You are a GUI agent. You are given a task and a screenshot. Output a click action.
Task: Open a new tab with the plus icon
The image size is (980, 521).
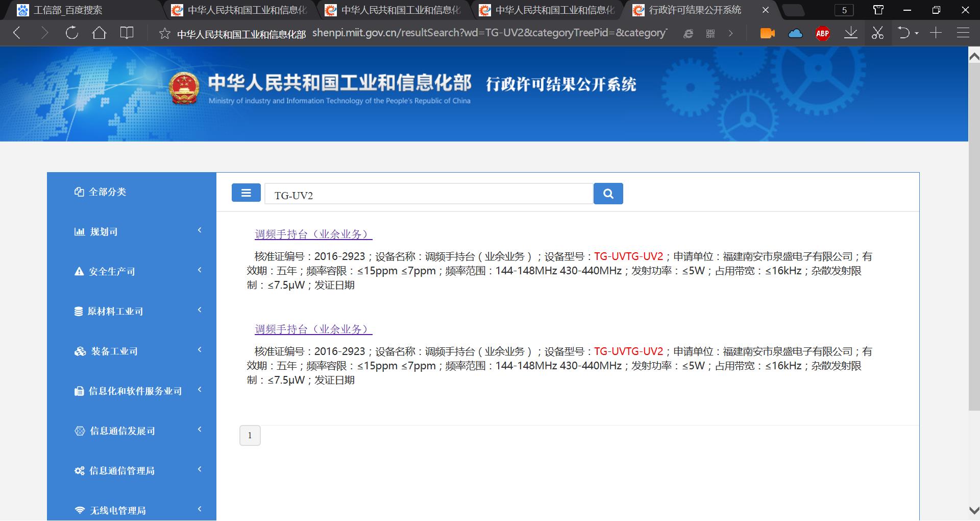[936, 33]
